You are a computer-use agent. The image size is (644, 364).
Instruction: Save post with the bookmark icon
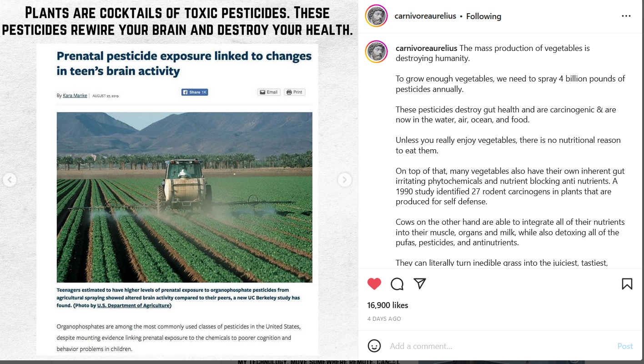click(627, 284)
